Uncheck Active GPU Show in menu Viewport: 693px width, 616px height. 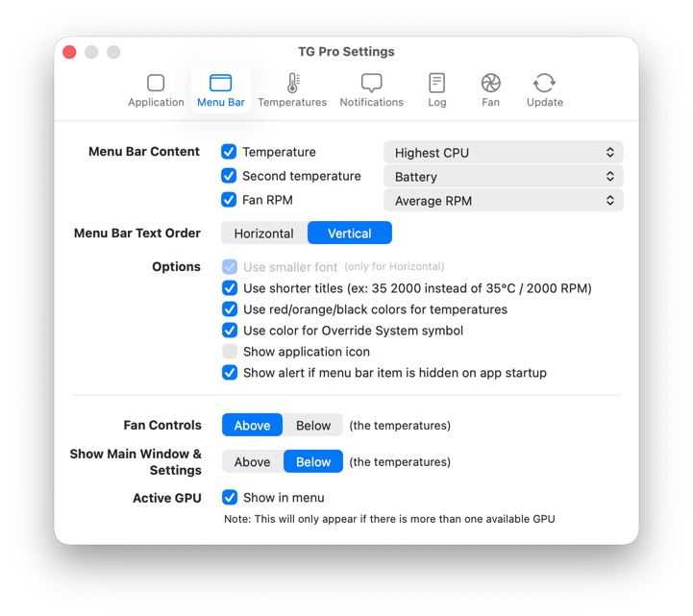coord(230,497)
